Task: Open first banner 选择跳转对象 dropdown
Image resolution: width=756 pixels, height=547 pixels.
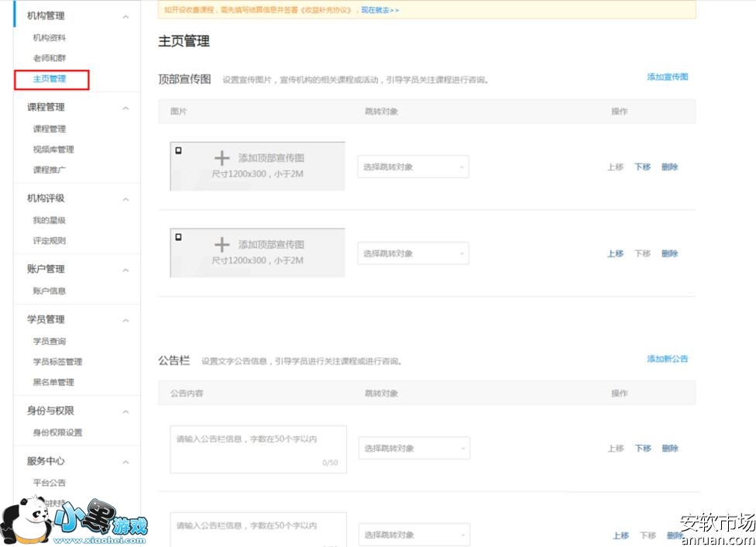Action: 413,167
